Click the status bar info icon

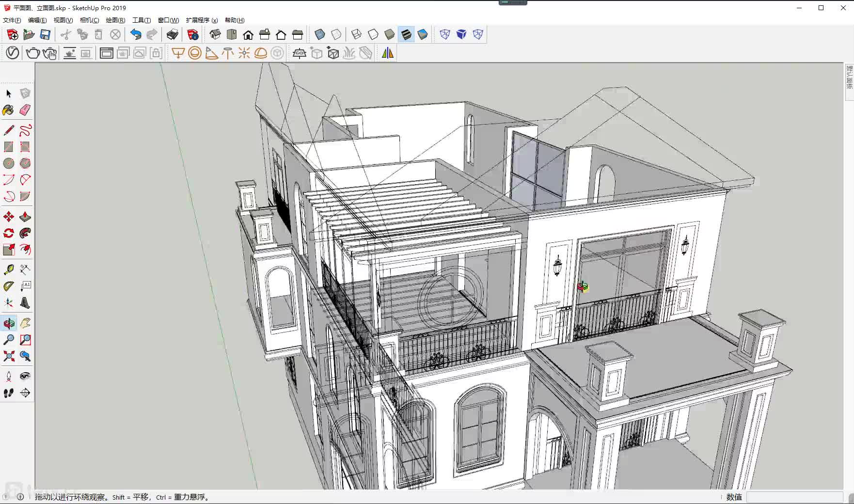click(20, 497)
